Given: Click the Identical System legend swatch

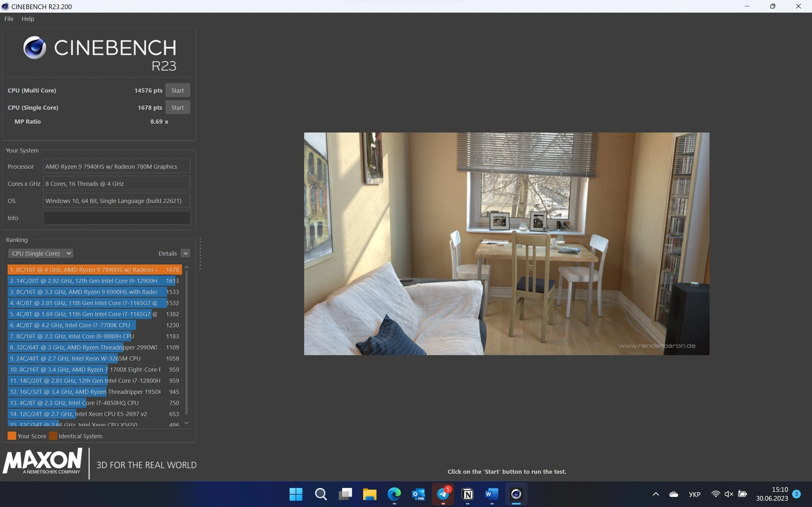Looking at the screenshot, I should pos(53,436).
